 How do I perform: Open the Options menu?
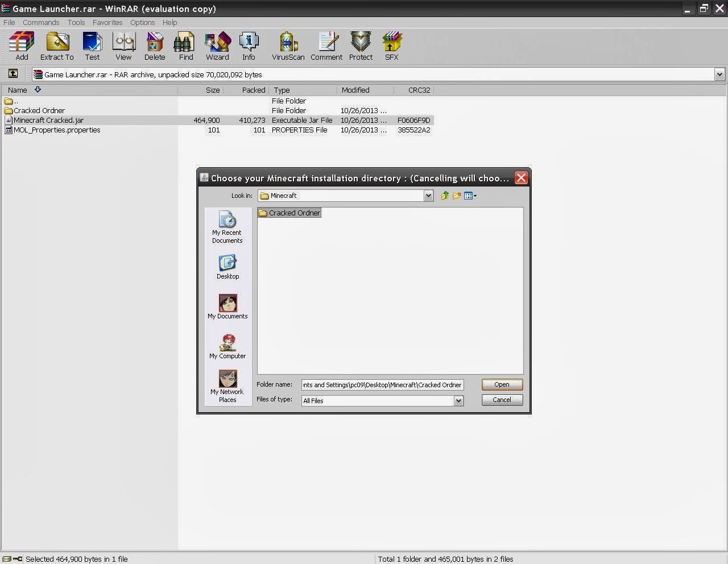pyautogui.click(x=142, y=22)
